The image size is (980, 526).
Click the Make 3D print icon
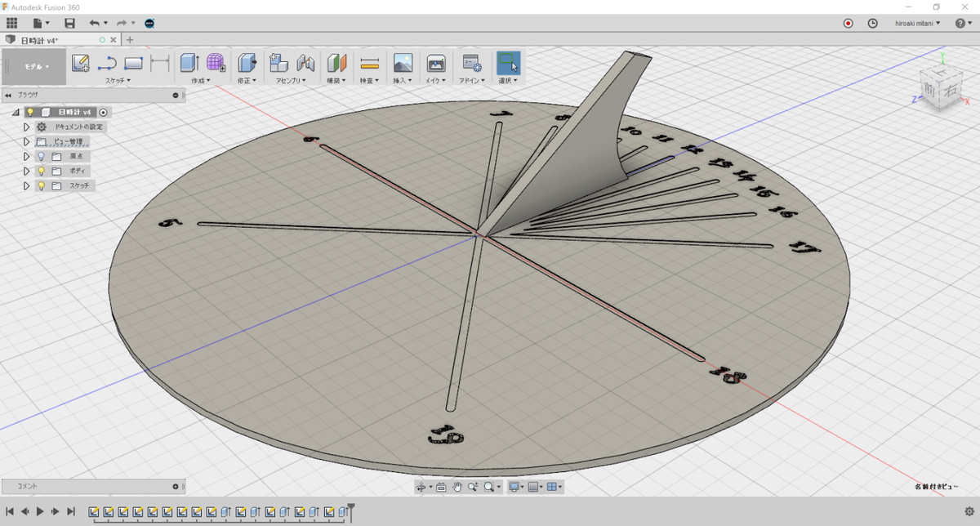pyautogui.click(x=436, y=63)
